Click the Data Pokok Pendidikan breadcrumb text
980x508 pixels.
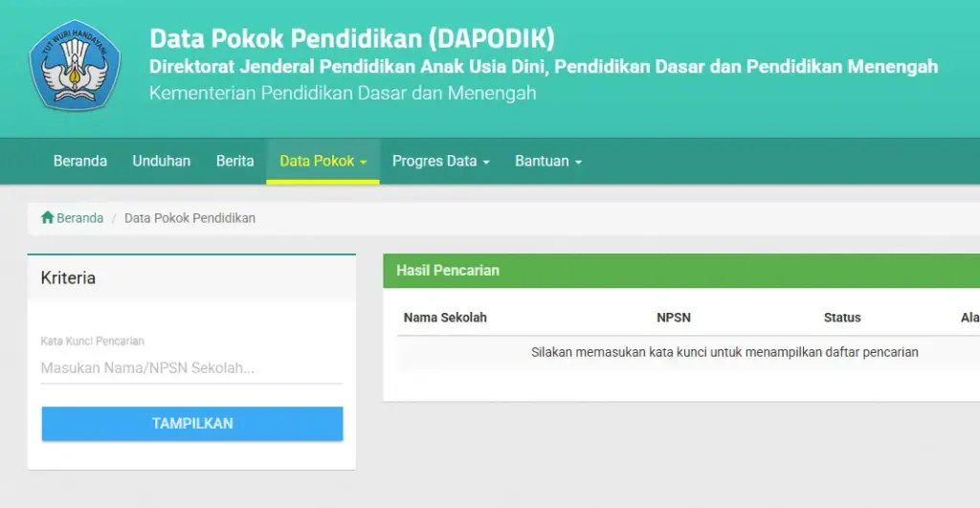click(x=190, y=218)
